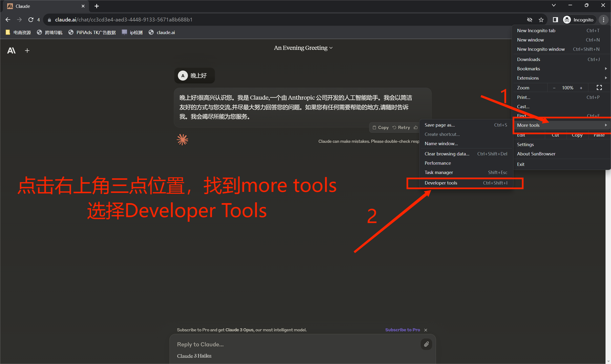Increase zoom with the plus button

(581, 88)
